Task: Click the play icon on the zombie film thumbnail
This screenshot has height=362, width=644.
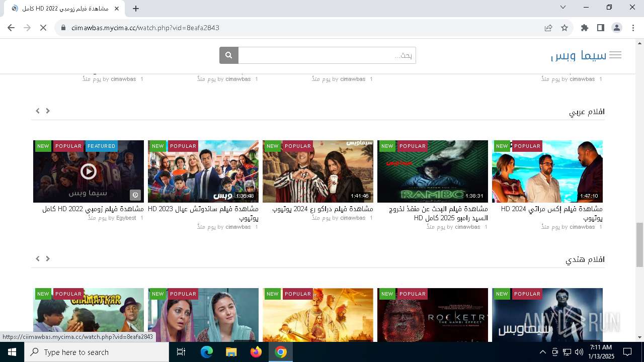Action: [x=89, y=171]
